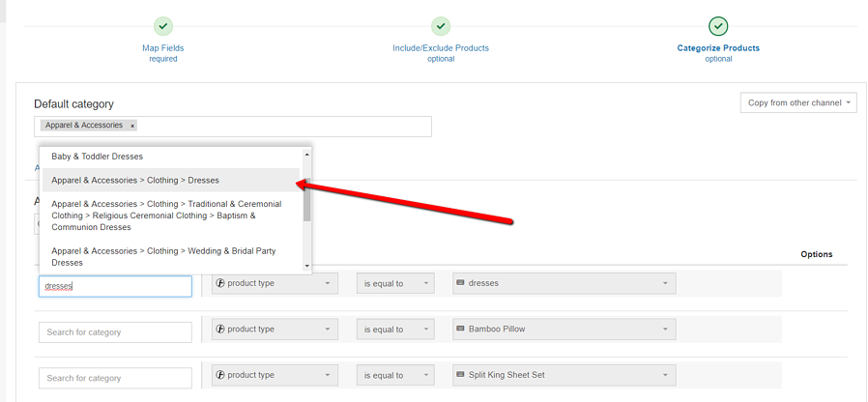Click the field icon in Bamboo Pillow value box

460,330
